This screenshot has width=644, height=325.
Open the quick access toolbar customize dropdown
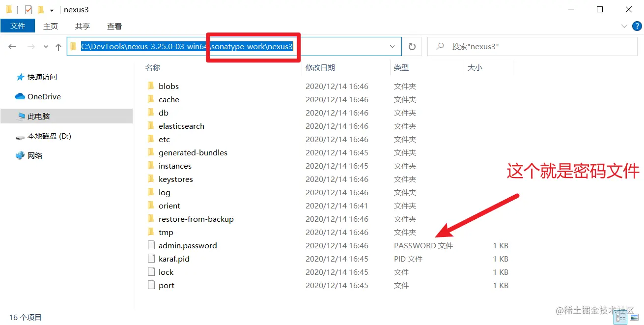point(52,10)
